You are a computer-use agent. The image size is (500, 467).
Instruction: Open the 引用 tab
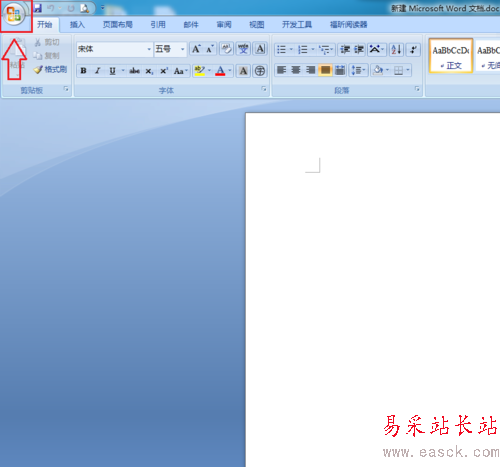pyautogui.click(x=158, y=25)
